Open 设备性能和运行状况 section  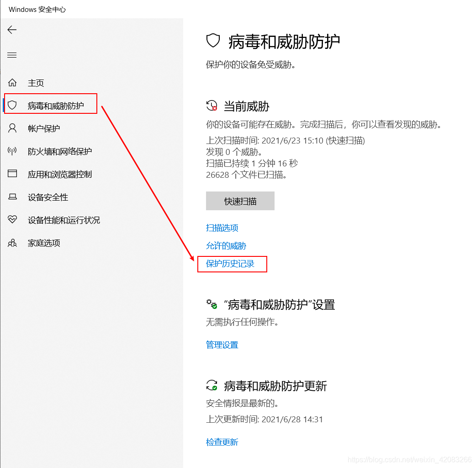point(64,220)
